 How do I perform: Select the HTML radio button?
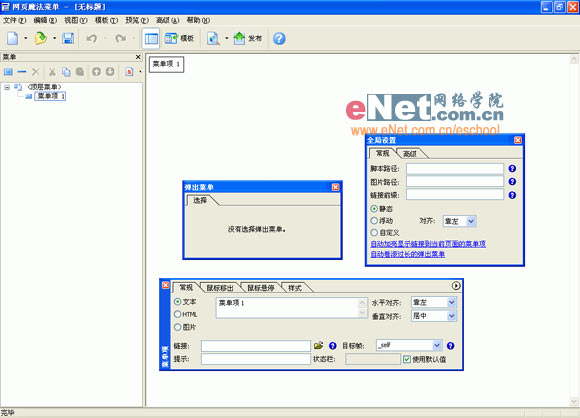coord(178,314)
